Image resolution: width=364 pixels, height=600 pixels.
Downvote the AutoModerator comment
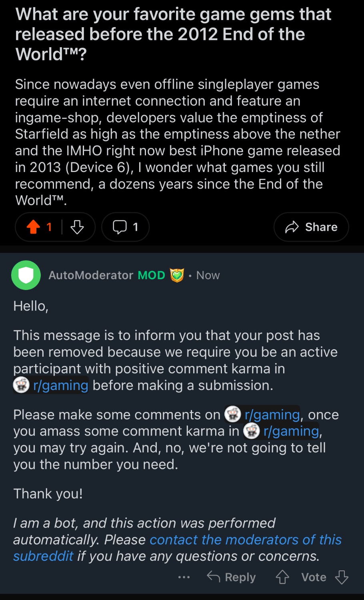click(x=342, y=577)
